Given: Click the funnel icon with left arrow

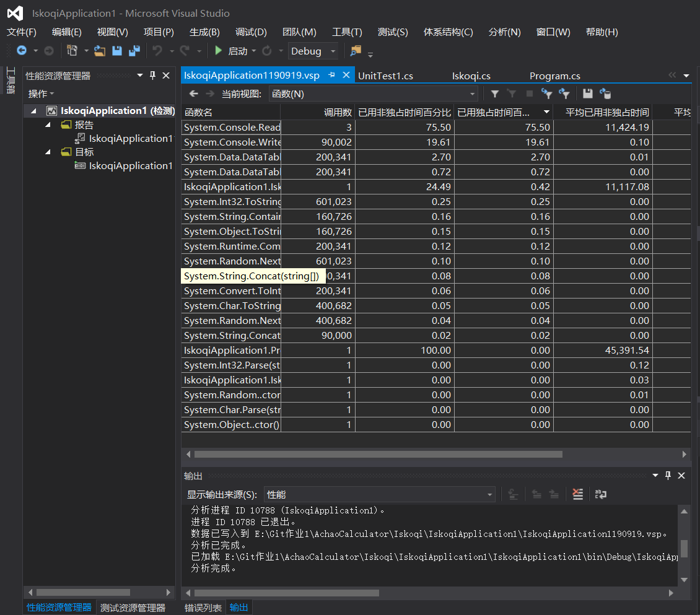Looking at the screenshot, I should tap(546, 94).
